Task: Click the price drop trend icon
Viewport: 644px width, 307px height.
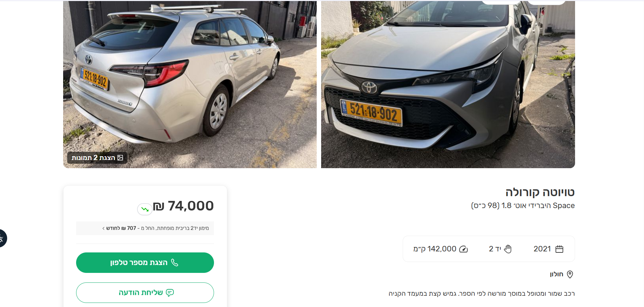Action: (145, 209)
